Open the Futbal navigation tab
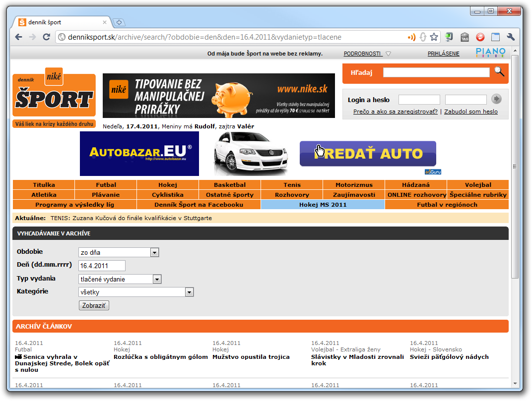The image size is (532, 401). pyautogui.click(x=106, y=185)
